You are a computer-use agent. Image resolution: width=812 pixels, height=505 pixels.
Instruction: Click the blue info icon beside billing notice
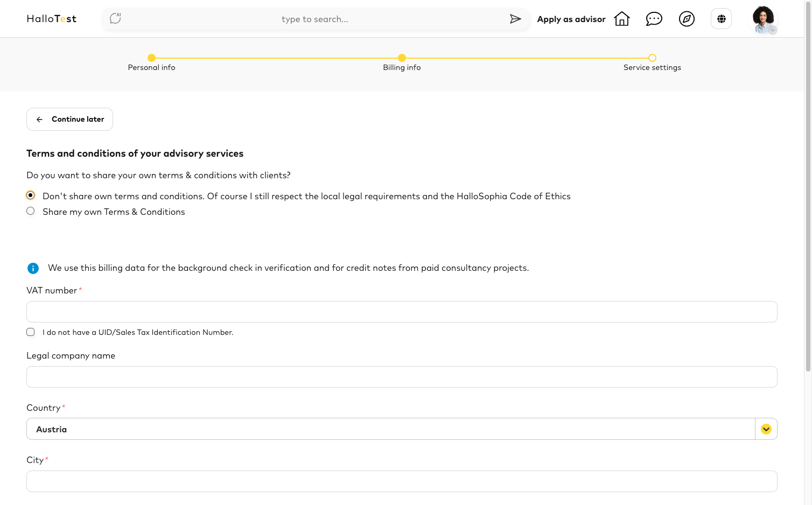[x=33, y=268]
